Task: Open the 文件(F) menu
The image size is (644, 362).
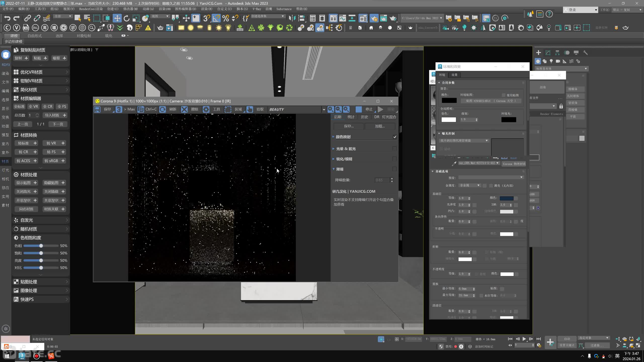Action: click(x=8, y=9)
